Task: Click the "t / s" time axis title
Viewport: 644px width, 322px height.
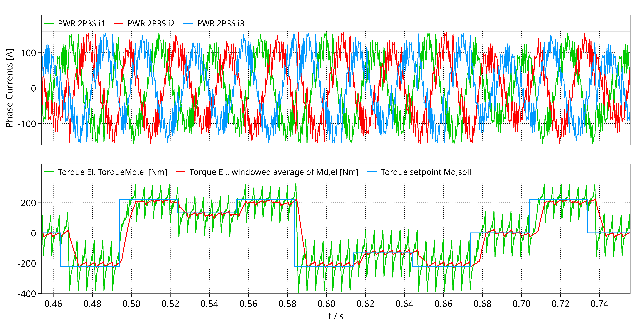Action: coord(336,316)
